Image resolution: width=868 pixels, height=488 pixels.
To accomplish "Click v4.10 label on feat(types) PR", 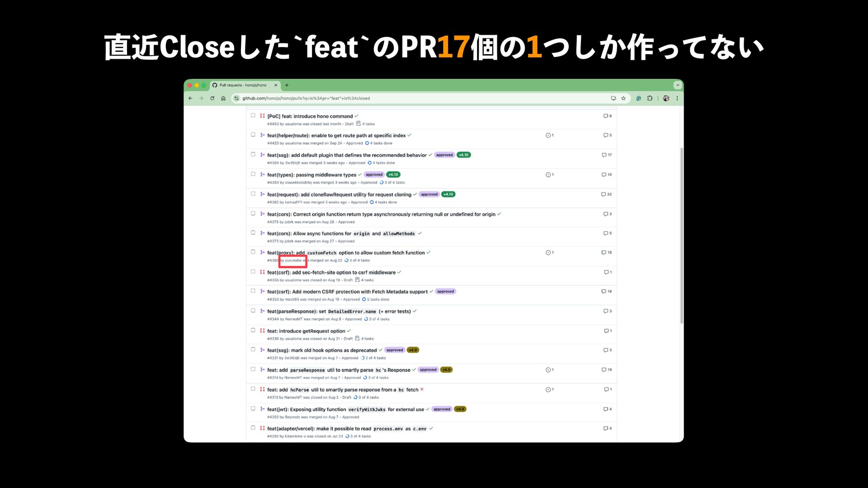I will coord(393,174).
